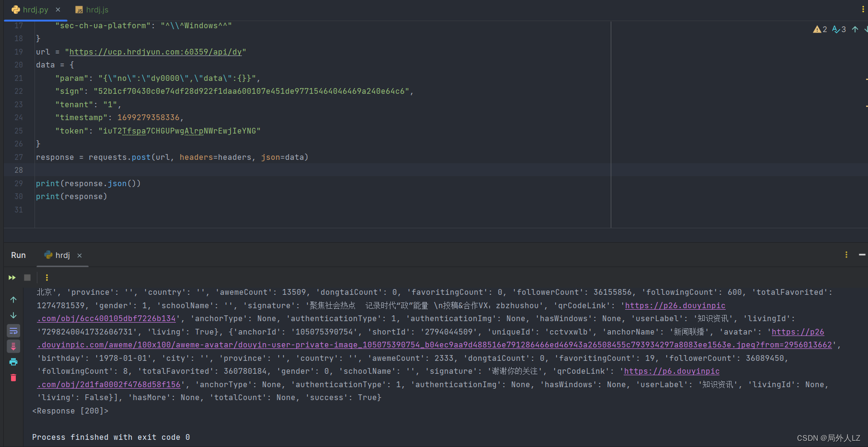Close the hrdj.py editor tab
Viewport: 868px width, 447px height.
tap(58, 10)
